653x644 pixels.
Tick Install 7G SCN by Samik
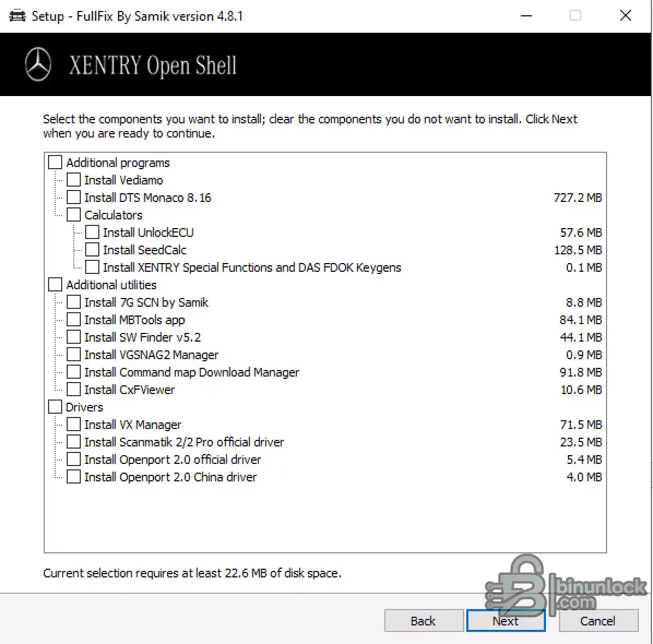(x=74, y=302)
